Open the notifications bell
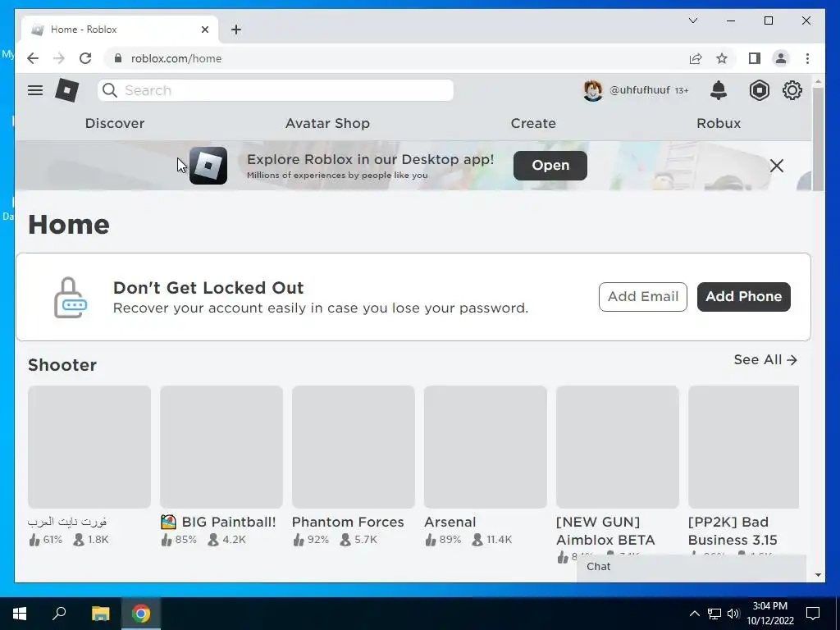The image size is (840, 630). [719, 90]
